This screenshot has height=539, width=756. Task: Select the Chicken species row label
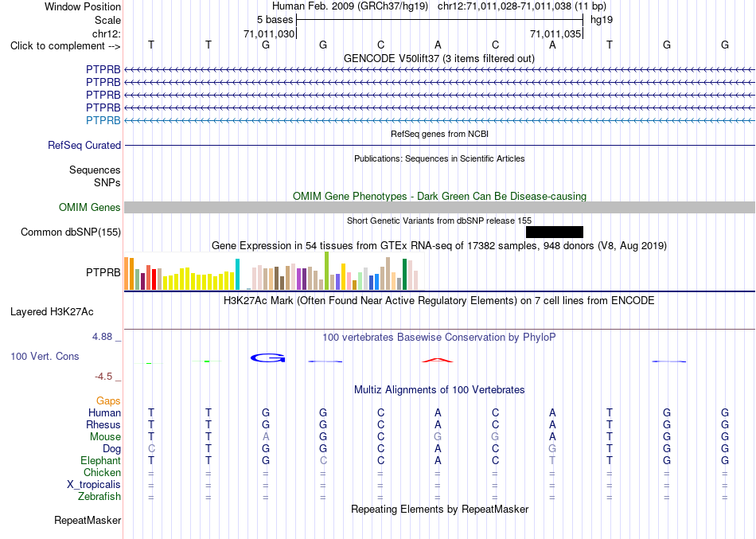pos(102,473)
